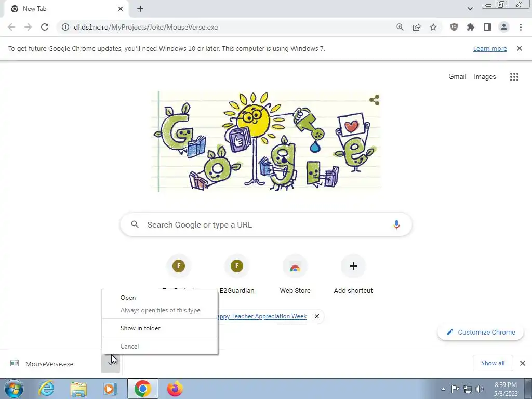Click the MouseVerse.exe download item
Viewport: 532px width, 399px height.
(x=50, y=364)
